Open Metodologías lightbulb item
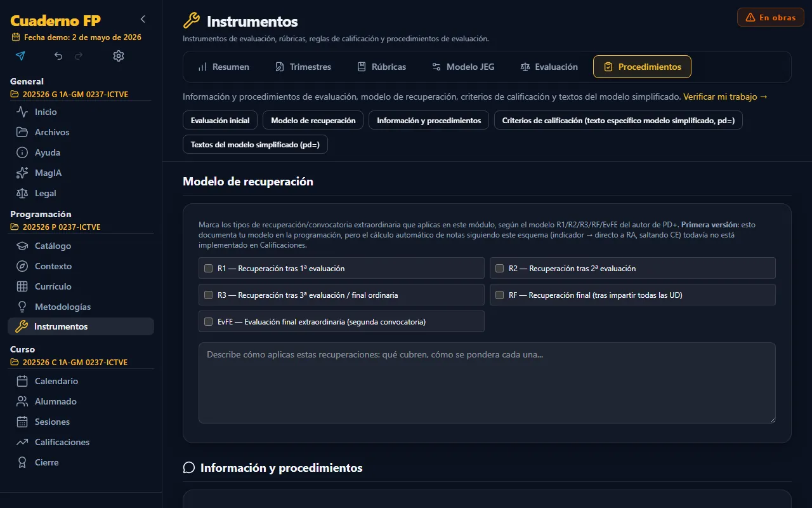This screenshot has width=812, height=508. pyautogui.click(x=81, y=307)
